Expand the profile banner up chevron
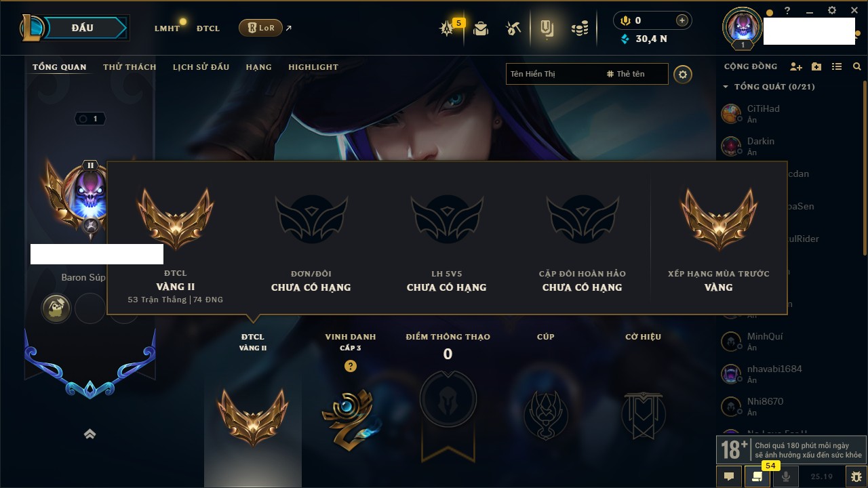Viewport: 868px width, 488px height. click(x=90, y=434)
